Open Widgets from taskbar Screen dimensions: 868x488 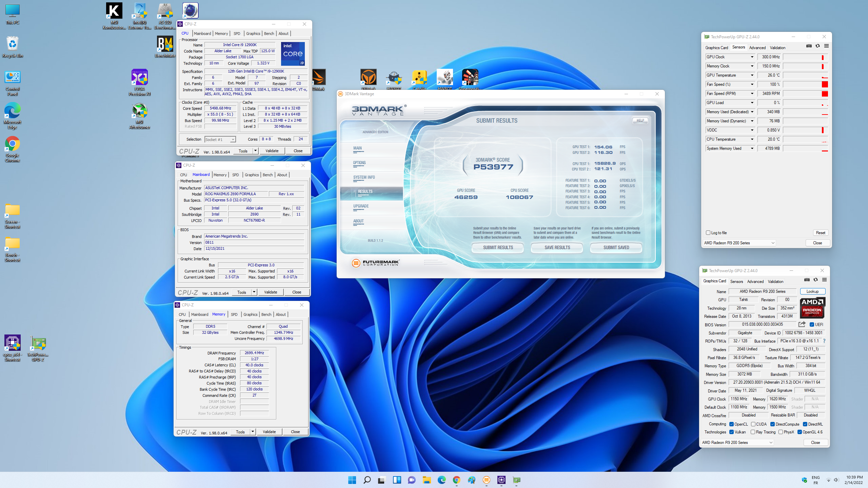[397, 480]
